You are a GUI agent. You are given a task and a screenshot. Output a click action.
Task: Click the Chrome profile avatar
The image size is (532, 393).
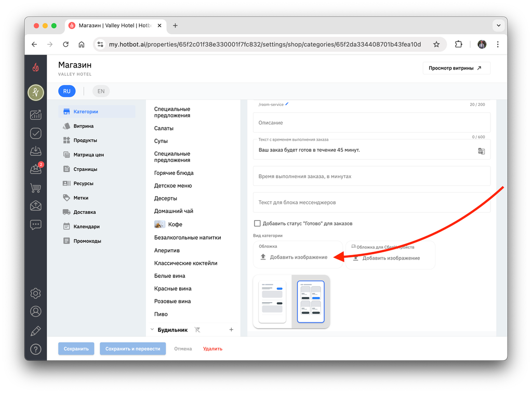[x=482, y=45]
